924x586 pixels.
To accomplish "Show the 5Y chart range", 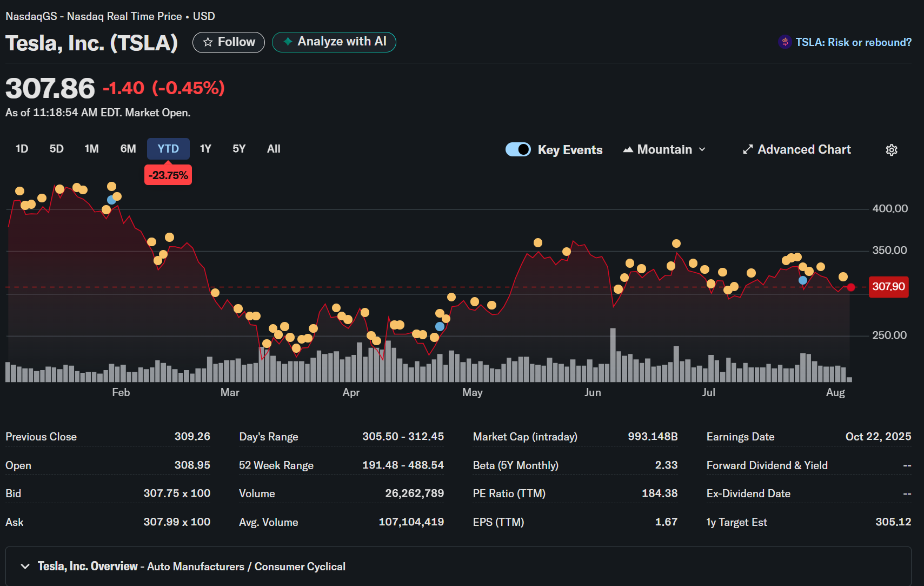I will 239,149.
